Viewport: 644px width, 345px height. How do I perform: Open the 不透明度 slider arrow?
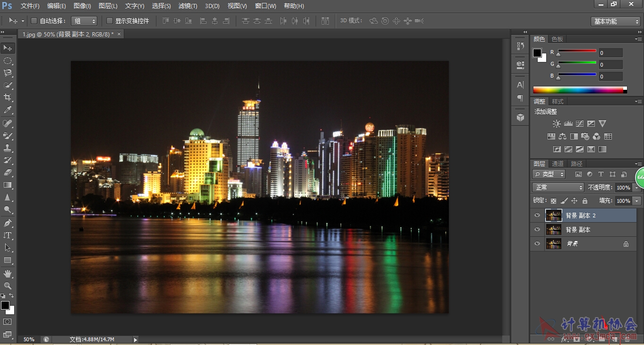(x=637, y=188)
